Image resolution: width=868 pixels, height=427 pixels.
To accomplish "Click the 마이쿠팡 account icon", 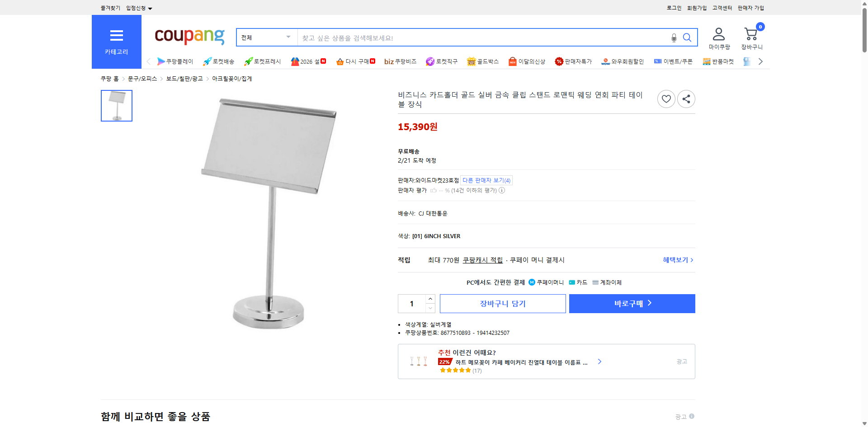I will click(x=718, y=33).
